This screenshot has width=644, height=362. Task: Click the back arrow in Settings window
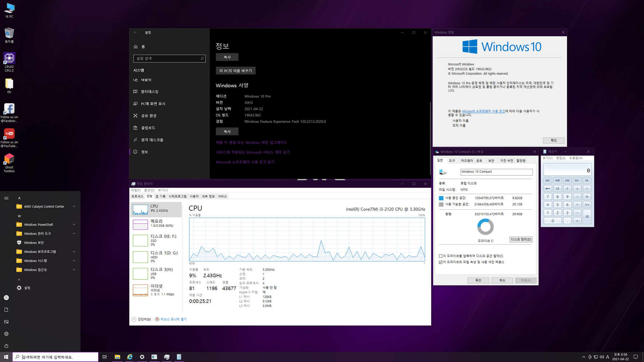135,32
